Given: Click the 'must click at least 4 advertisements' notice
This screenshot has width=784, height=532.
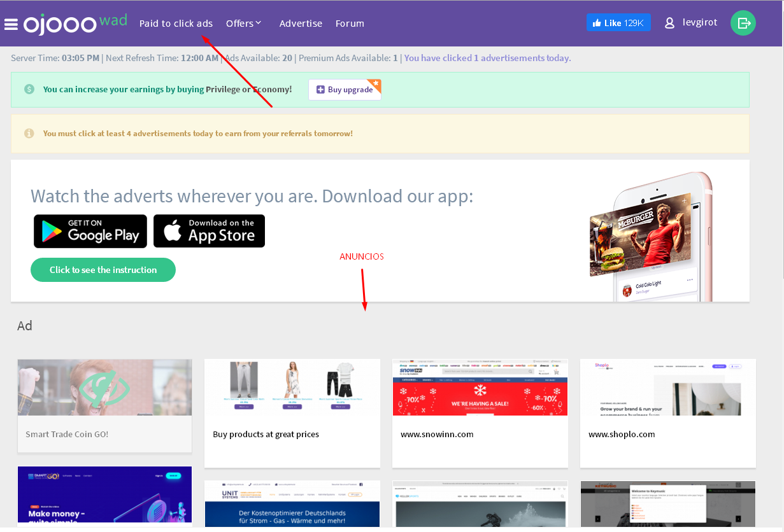Looking at the screenshot, I should coord(197,134).
